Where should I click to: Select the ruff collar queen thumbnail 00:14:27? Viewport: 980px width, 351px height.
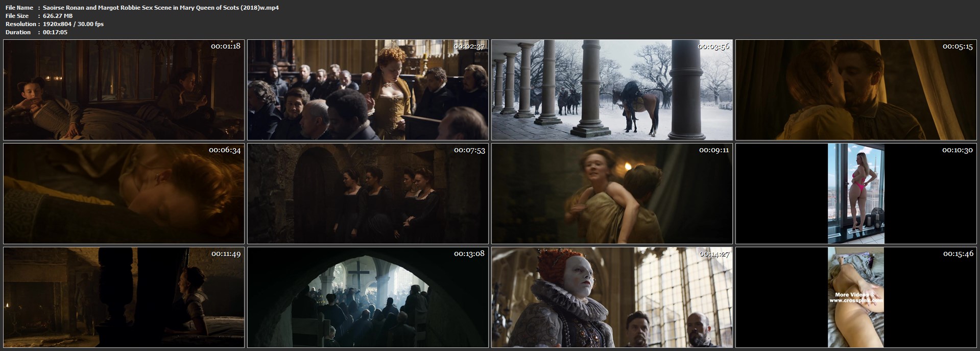point(612,297)
